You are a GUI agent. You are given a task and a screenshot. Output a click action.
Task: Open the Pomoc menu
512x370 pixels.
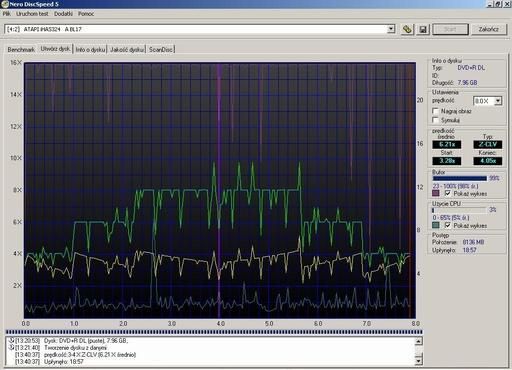coord(86,14)
